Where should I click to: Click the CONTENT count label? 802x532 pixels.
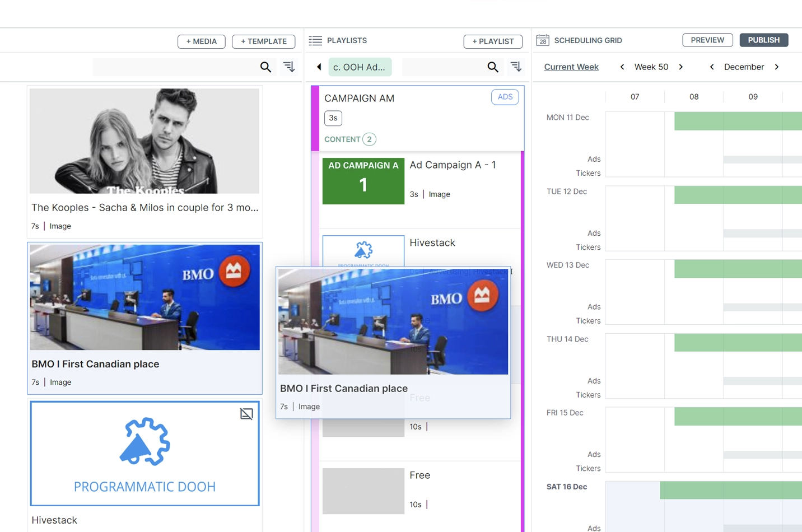[342, 139]
